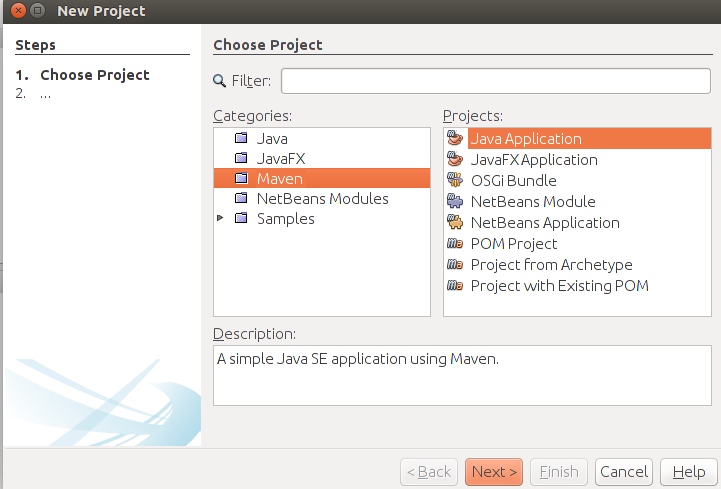The height and width of the screenshot is (489, 721).
Task: Select the Maven category
Action: click(x=279, y=179)
